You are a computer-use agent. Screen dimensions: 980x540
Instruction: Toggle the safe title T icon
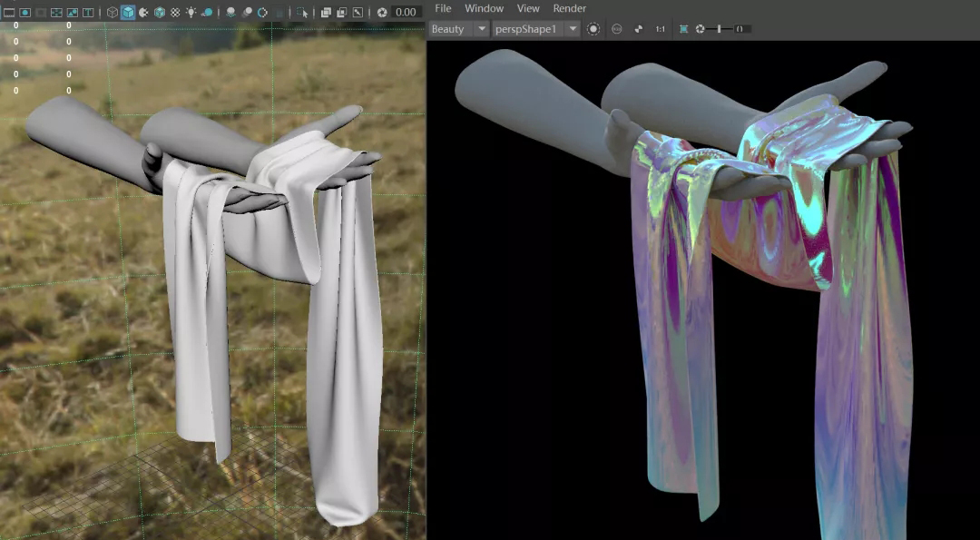tap(88, 12)
